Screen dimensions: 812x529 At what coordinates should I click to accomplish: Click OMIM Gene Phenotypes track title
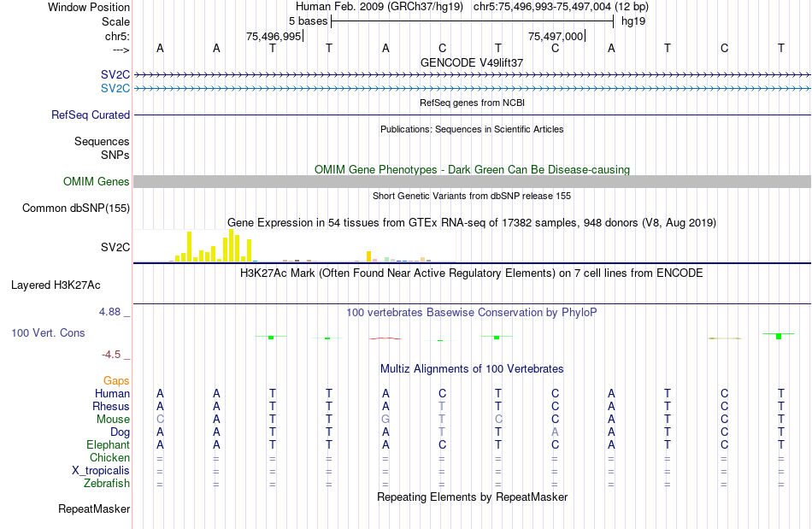coord(473,170)
